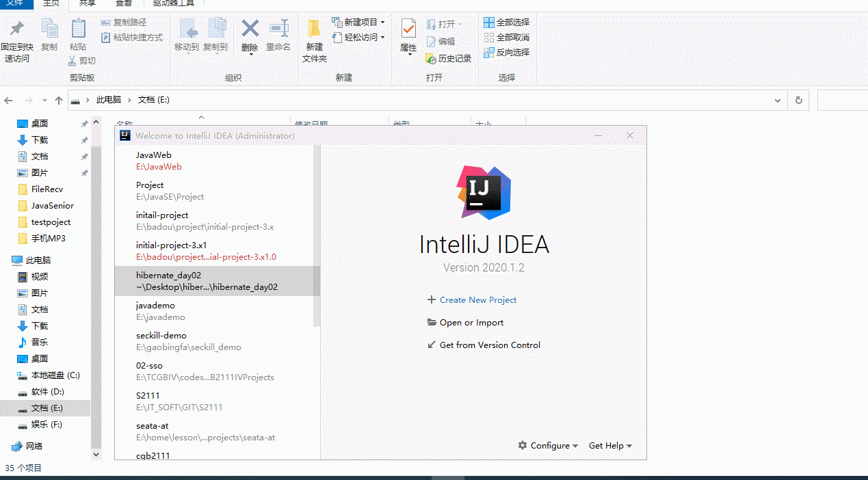Image resolution: width=868 pixels, height=480 pixels.
Task: Select JavaSenior folder in sidebar
Action: coord(52,206)
